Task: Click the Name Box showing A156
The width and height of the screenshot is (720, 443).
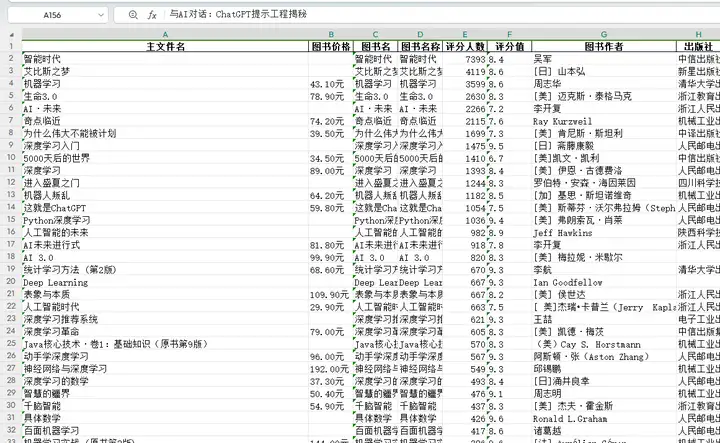Action: (x=52, y=15)
